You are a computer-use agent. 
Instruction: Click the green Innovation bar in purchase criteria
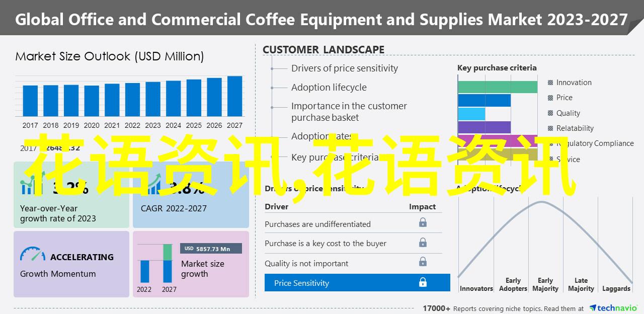[497, 87]
